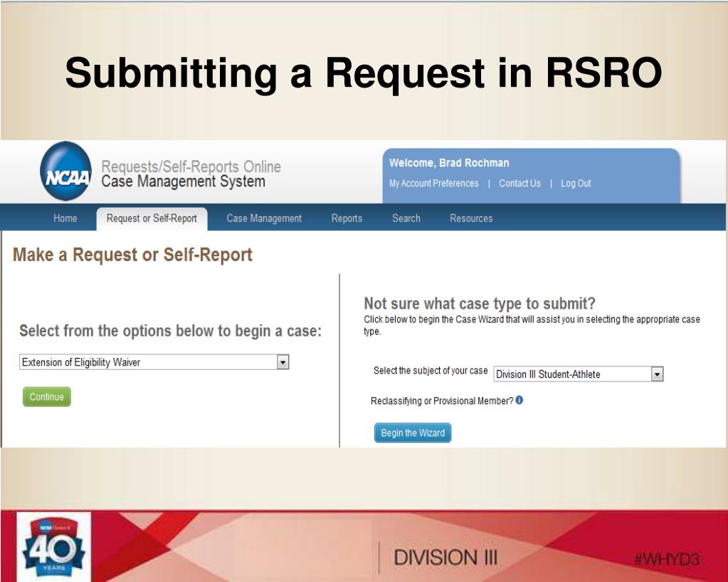Open the Search tab

[x=406, y=218]
